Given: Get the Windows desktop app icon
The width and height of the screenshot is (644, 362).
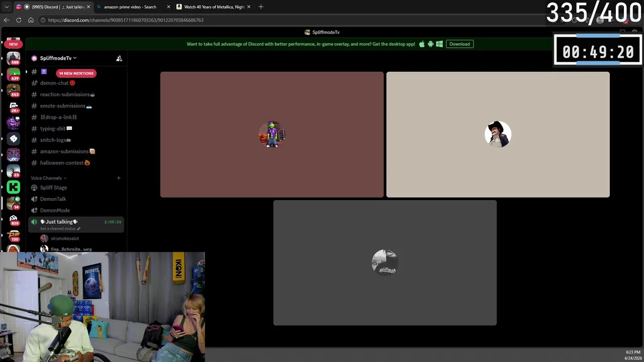Looking at the screenshot, I should pyautogui.click(x=439, y=44).
